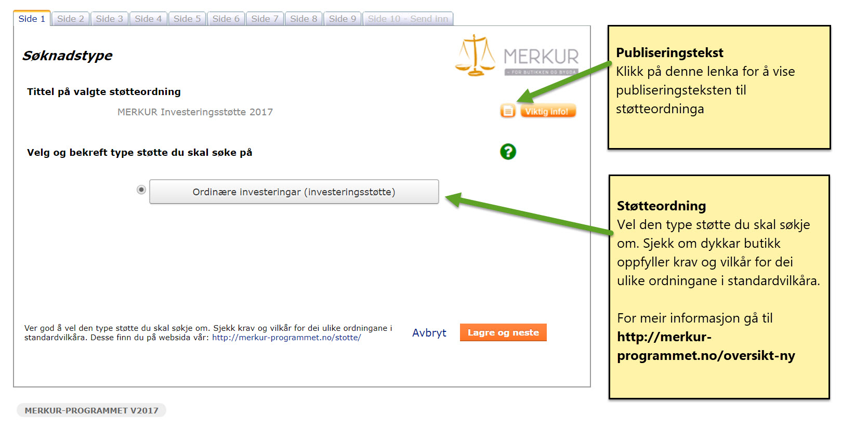The width and height of the screenshot is (868, 442).
Task: Select the Side 7 tab
Action: (265, 19)
